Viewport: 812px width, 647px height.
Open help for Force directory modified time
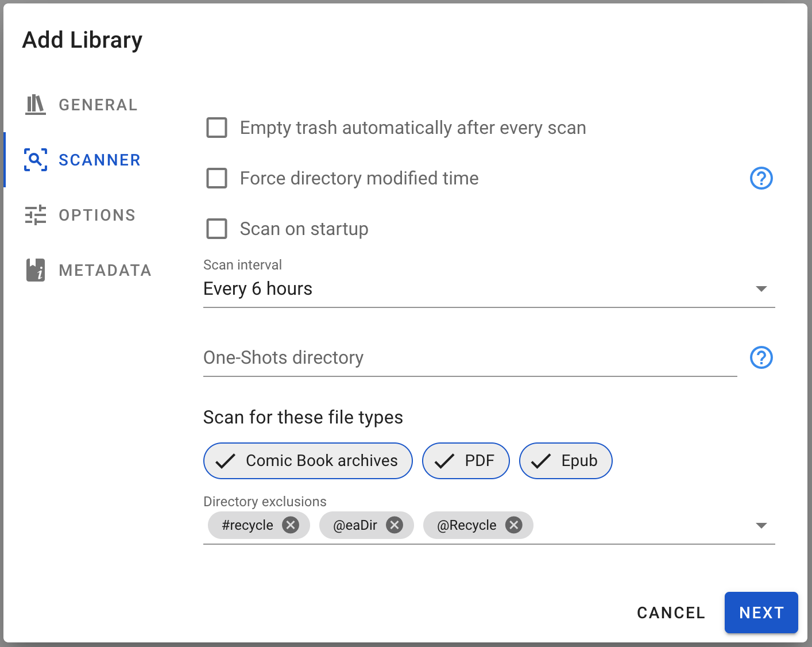pyautogui.click(x=761, y=178)
